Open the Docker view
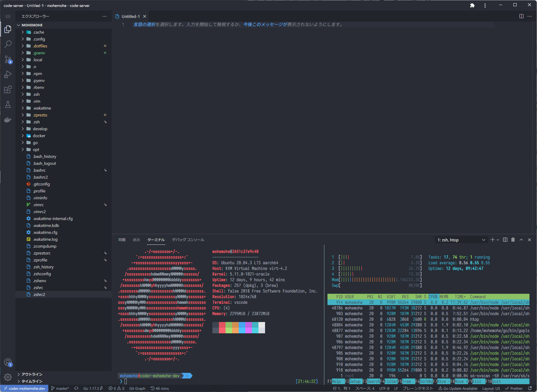Screen dimensions: 537x392 8,120
